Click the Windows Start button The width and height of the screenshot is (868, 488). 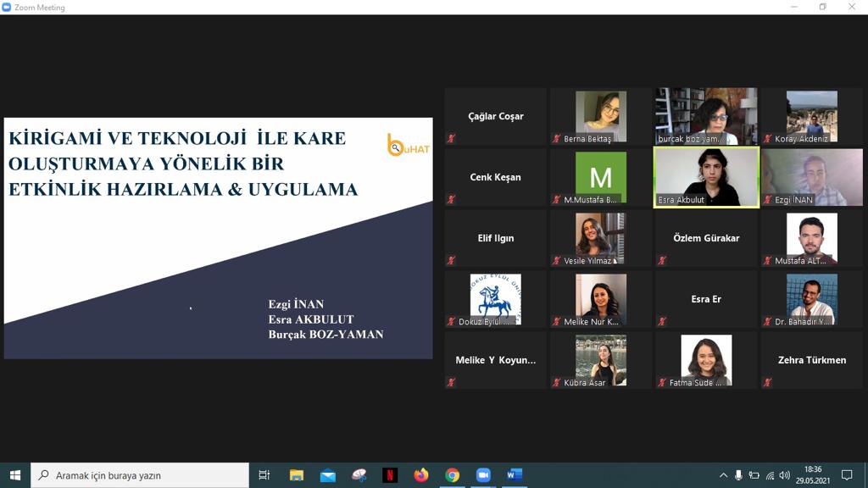(15, 475)
